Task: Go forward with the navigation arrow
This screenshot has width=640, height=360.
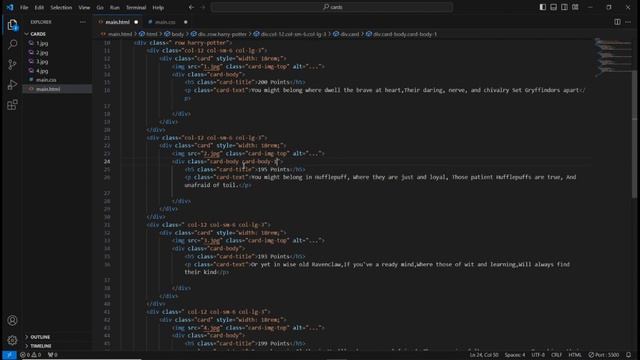Action: pyautogui.click(x=203, y=7)
